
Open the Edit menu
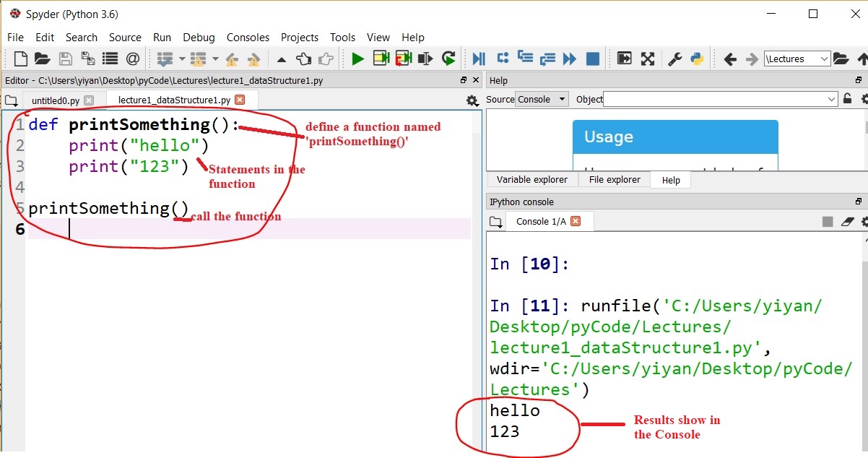(45, 37)
